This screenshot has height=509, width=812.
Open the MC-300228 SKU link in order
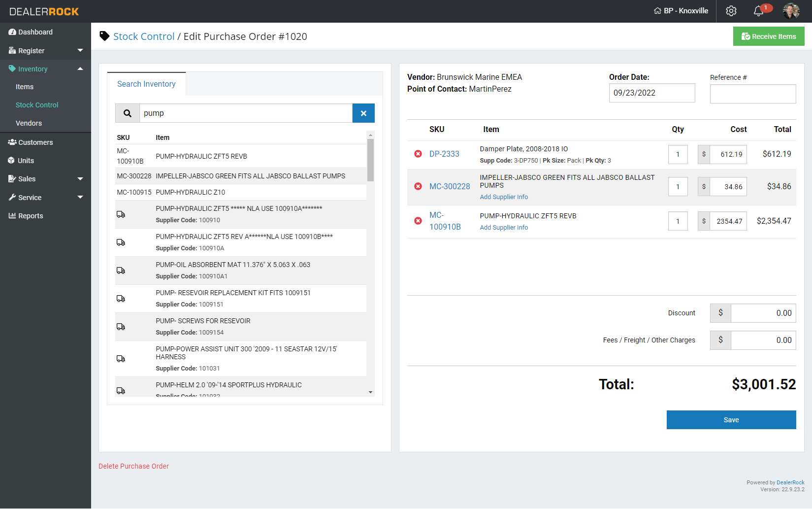450,186
